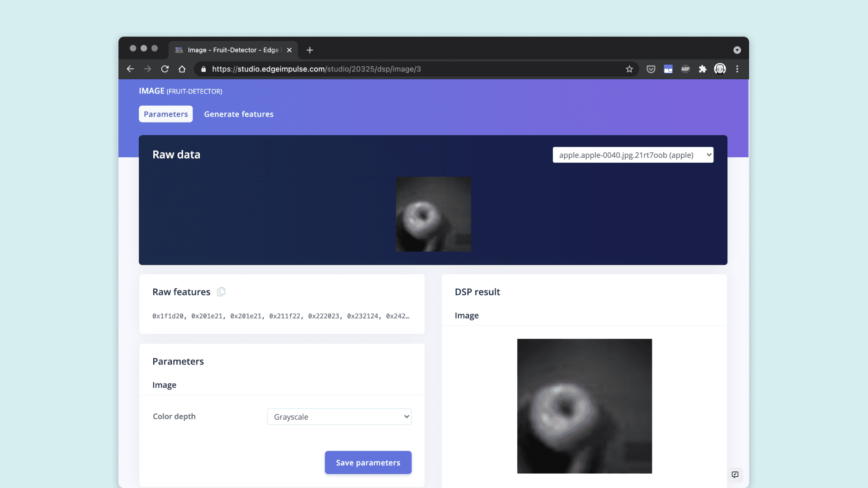Expand the tab search down-arrow
The height and width of the screenshot is (488, 868).
click(737, 50)
